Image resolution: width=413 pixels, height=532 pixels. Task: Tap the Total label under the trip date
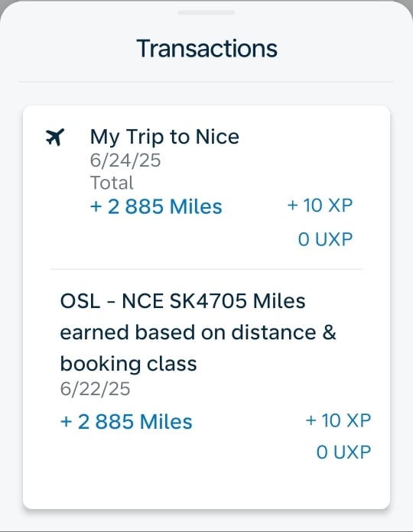pyautogui.click(x=112, y=183)
